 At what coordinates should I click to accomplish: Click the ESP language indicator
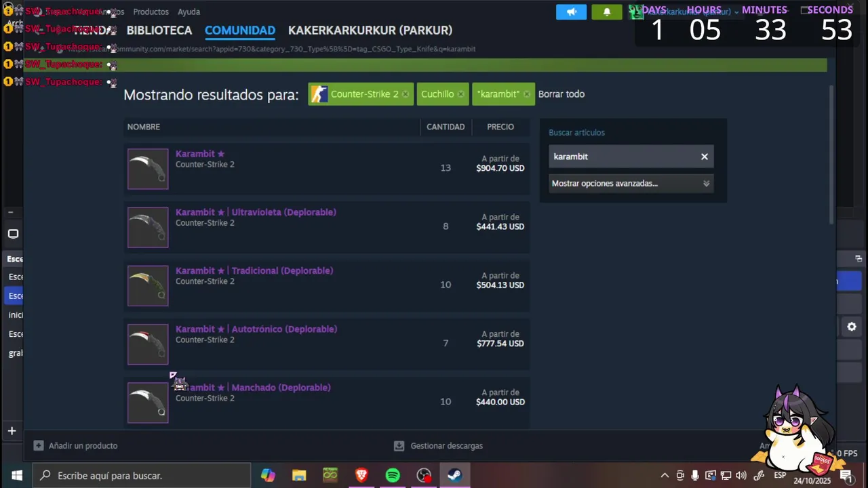pos(780,476)
